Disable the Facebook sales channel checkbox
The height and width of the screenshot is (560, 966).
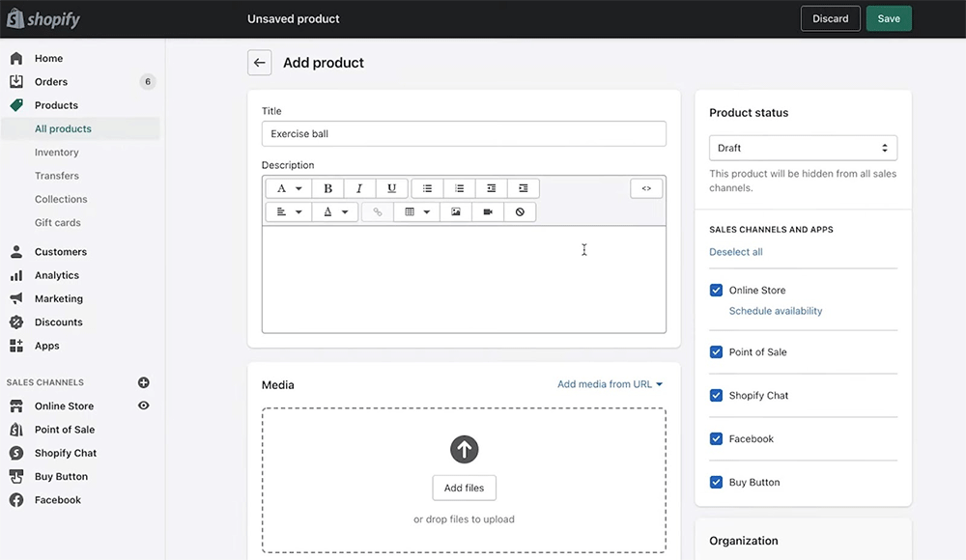pos(716,438)
